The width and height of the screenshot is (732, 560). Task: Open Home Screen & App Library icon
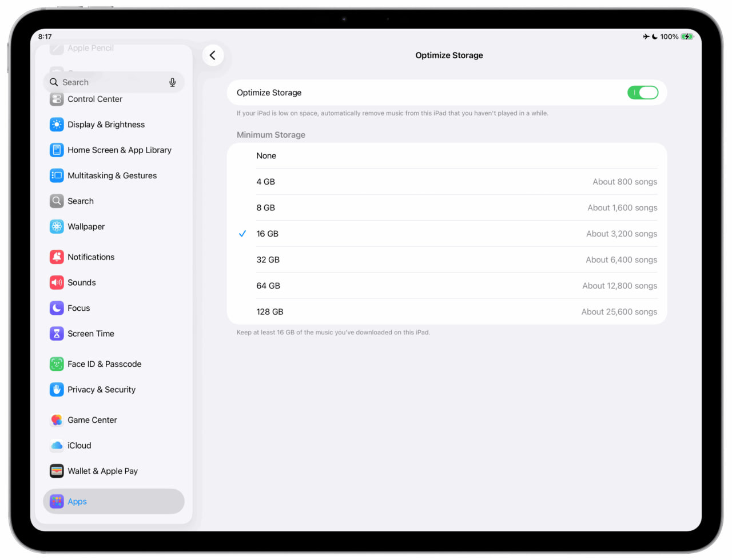click(57, 150)
